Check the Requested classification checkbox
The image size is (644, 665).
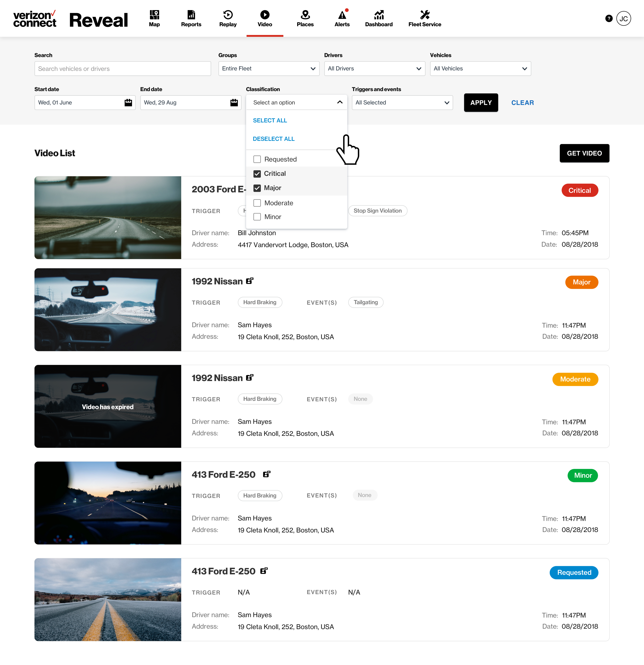[257, 159]
